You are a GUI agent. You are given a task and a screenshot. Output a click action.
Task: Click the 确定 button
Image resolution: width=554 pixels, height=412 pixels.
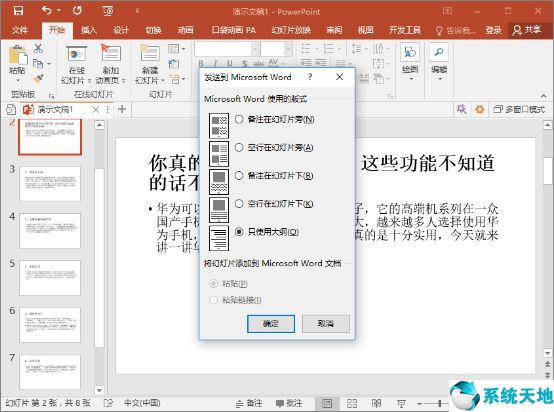(x=271, y=323)
